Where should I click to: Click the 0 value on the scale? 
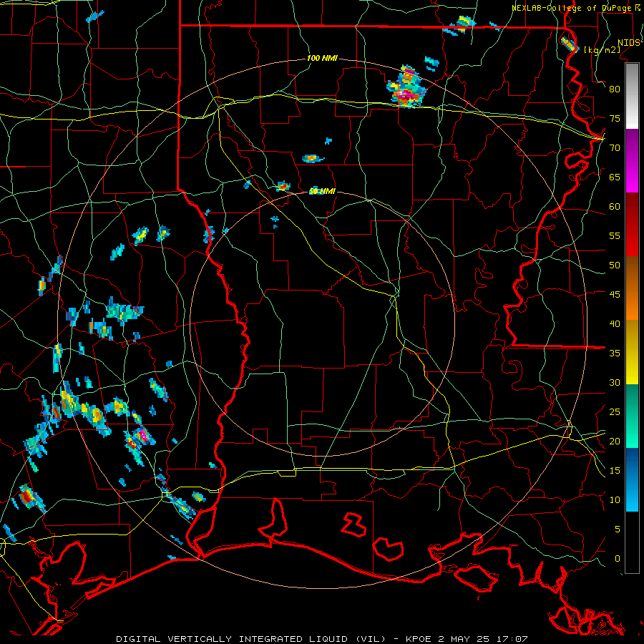[x=618, y=559]
